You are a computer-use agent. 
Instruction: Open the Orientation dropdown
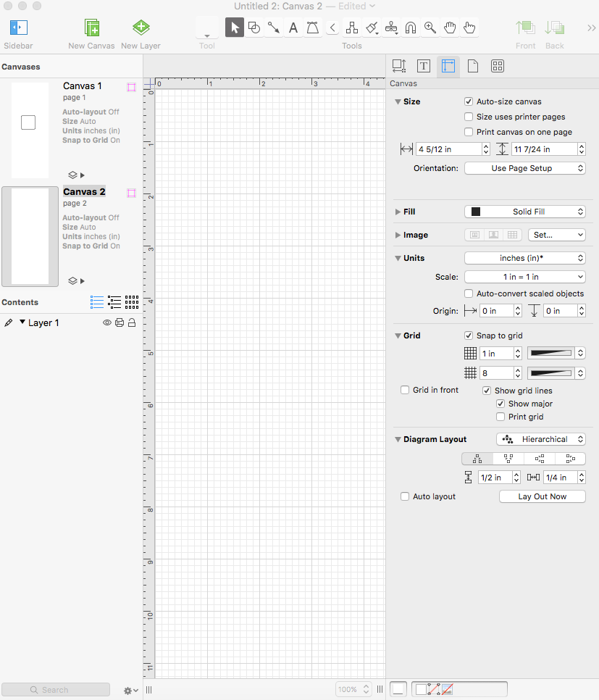click(525, 168)
